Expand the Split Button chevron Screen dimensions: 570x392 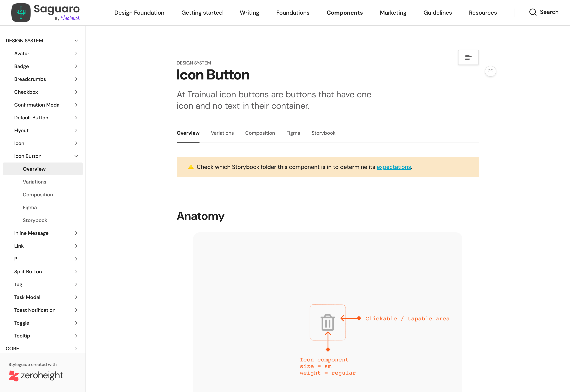coord(76,272)
